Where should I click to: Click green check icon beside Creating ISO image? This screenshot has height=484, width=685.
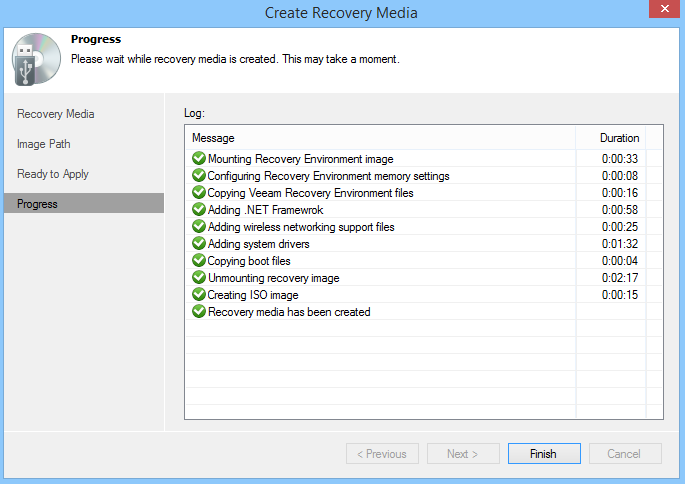(x=199, y=294)
